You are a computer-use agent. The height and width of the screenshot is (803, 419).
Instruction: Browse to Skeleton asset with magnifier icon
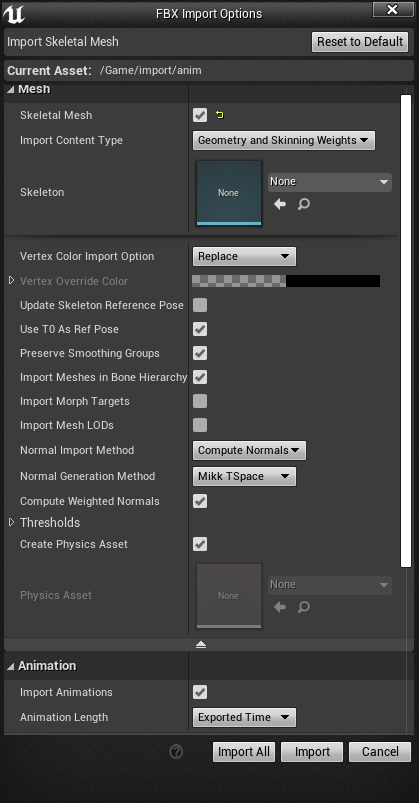click(304, 204)
